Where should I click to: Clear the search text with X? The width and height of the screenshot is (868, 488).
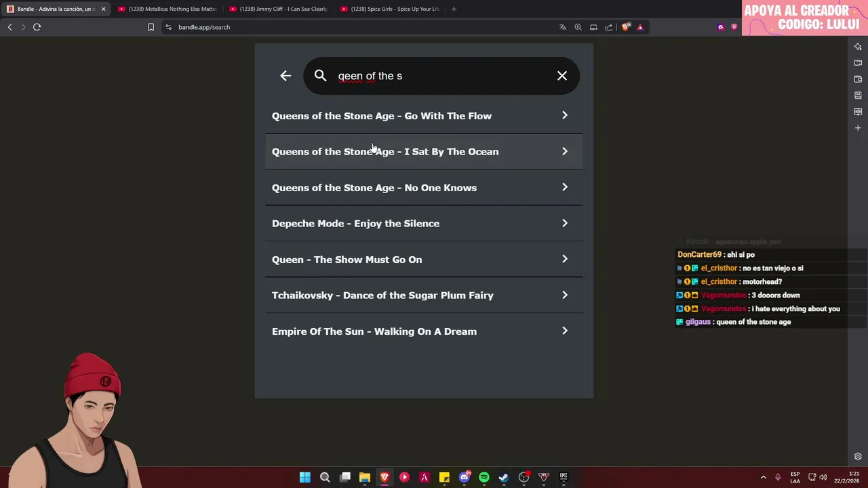[562, 76]
